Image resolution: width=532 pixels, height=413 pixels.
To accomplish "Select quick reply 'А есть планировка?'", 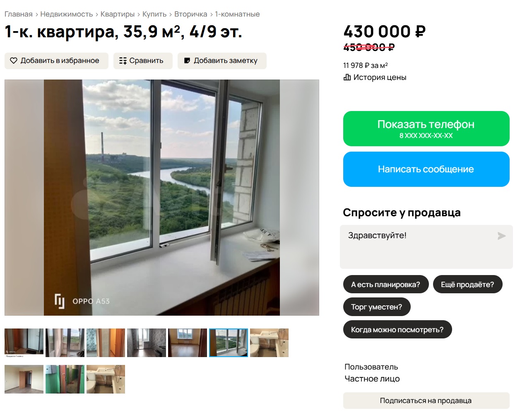I will tap(385, 284).
